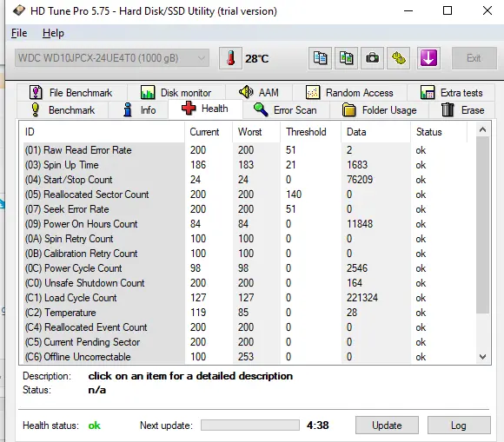Switch to the Folder Usage tab
This screenshot has height=442, width=504.
379,110
